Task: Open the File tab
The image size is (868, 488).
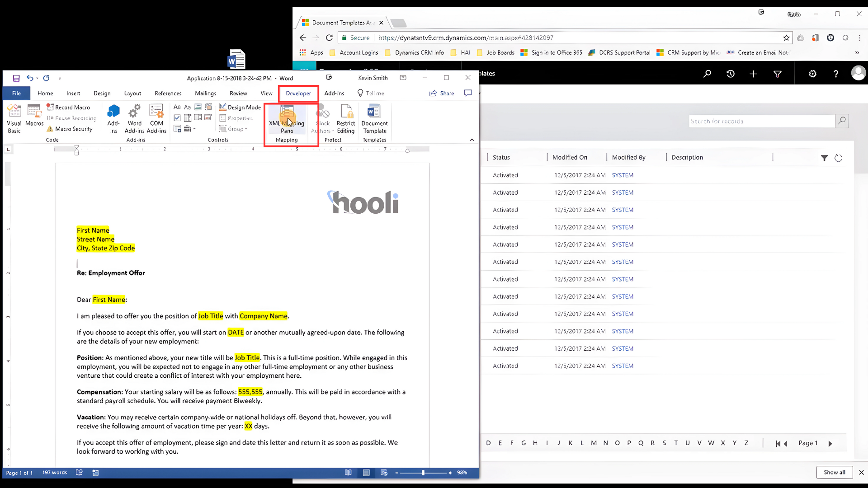Action: (16, 93)
